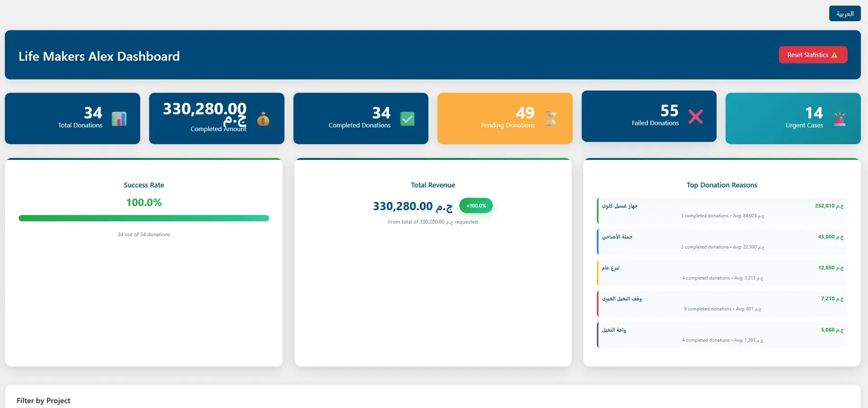
Task: Click the number 55 above Failed Donations
Action: tap(670, 110)
